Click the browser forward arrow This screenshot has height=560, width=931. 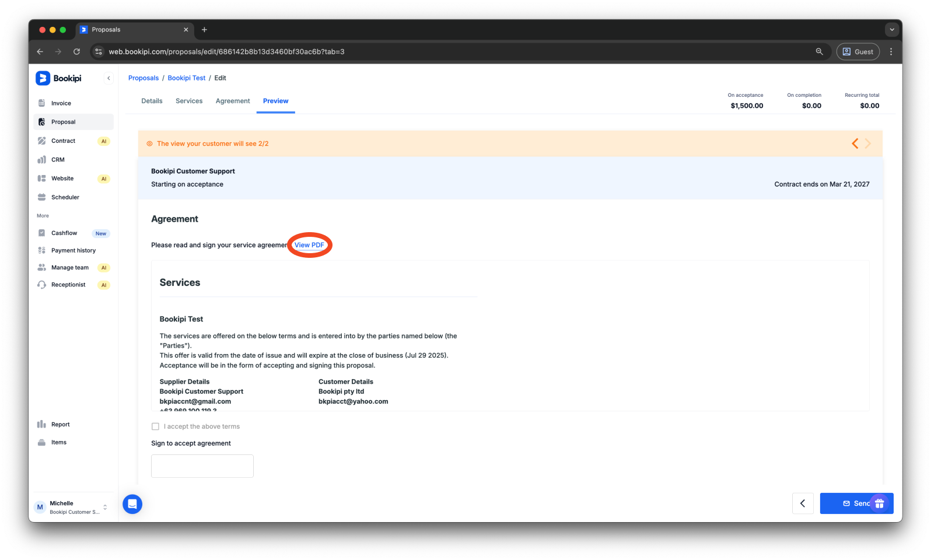coord(58,51)
